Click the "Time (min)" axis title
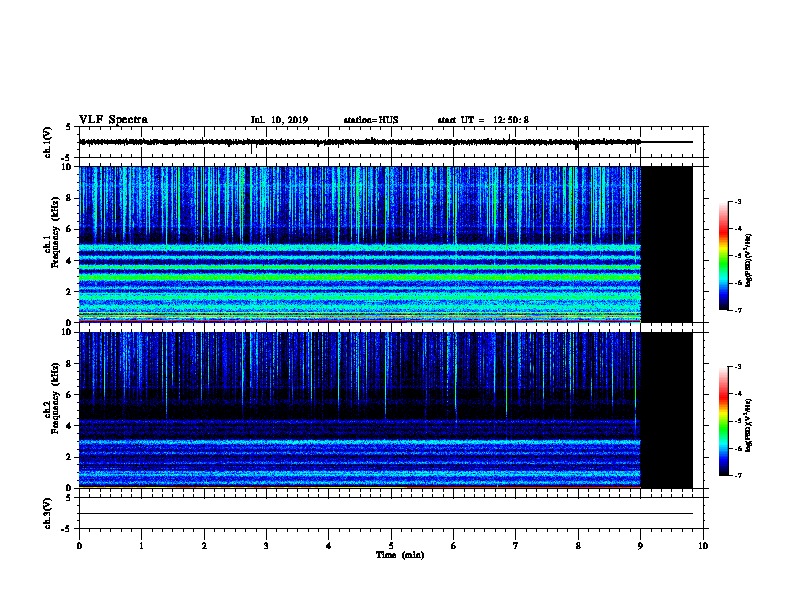 [x=400, y=555]
